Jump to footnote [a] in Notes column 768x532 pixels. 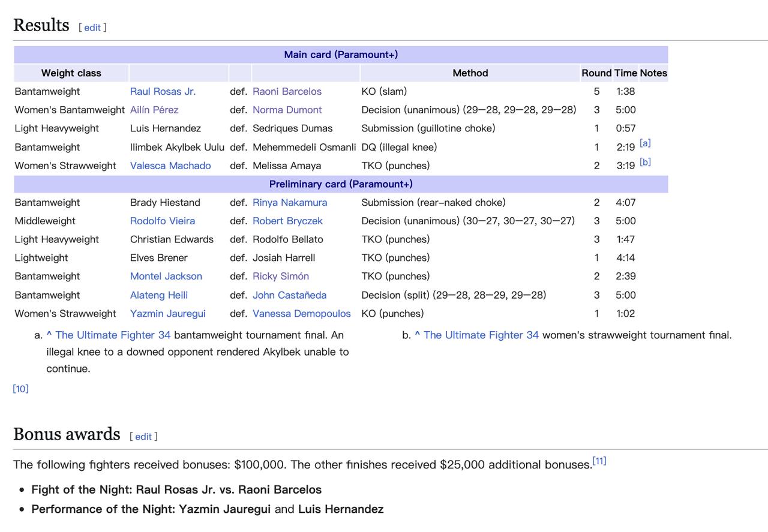(645, 143)
